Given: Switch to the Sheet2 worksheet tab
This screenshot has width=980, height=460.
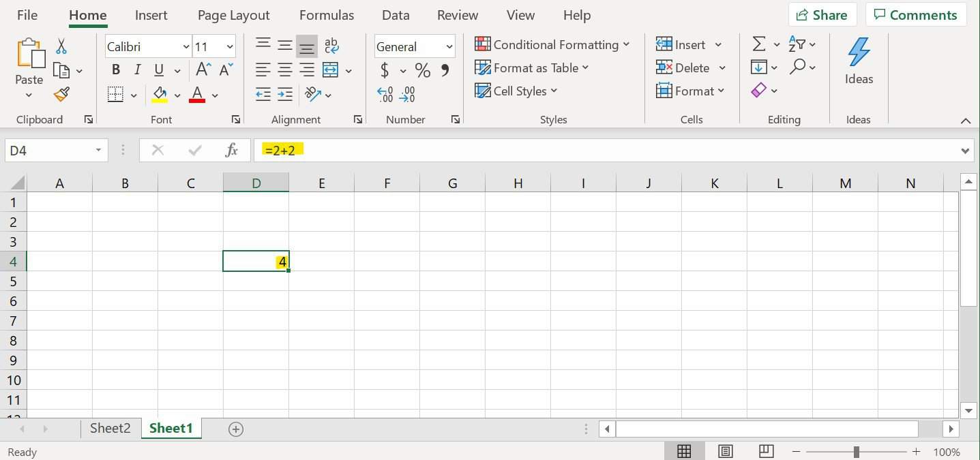Looking at the screenshot, I should [x=110, y=428].
